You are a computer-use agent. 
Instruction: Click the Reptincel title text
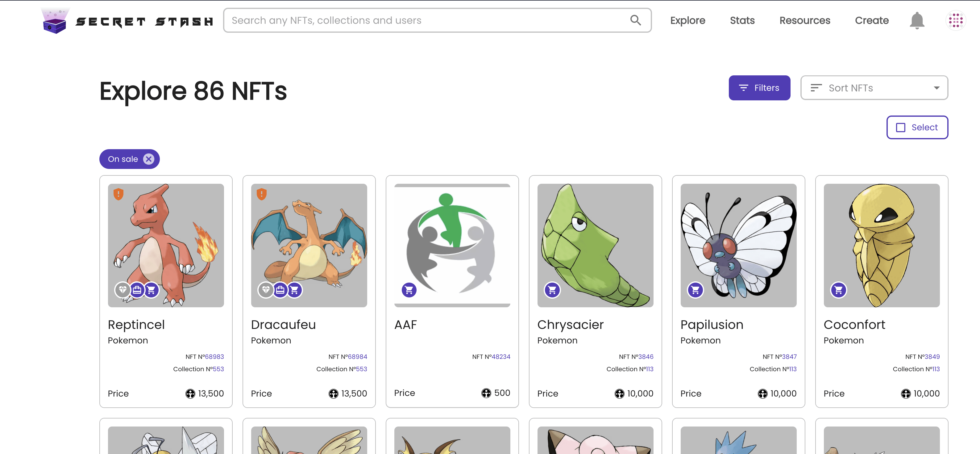pyautogui.click(x=136, y=325)
